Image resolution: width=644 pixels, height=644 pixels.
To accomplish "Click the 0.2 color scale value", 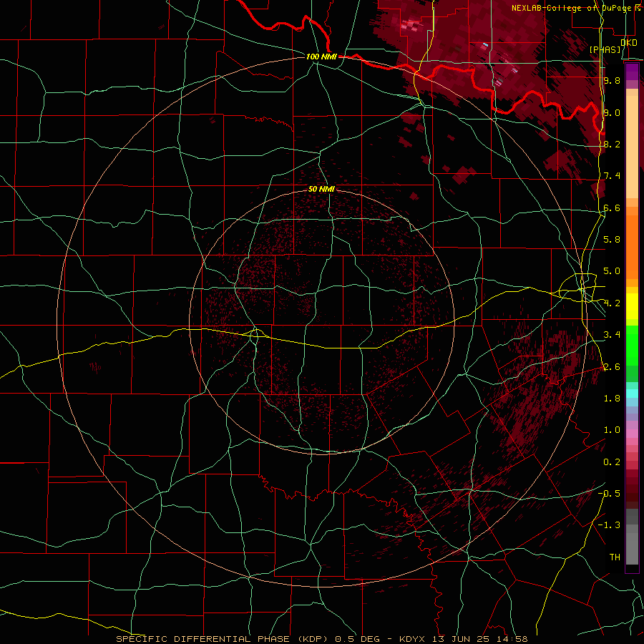I will pos(612,462).
